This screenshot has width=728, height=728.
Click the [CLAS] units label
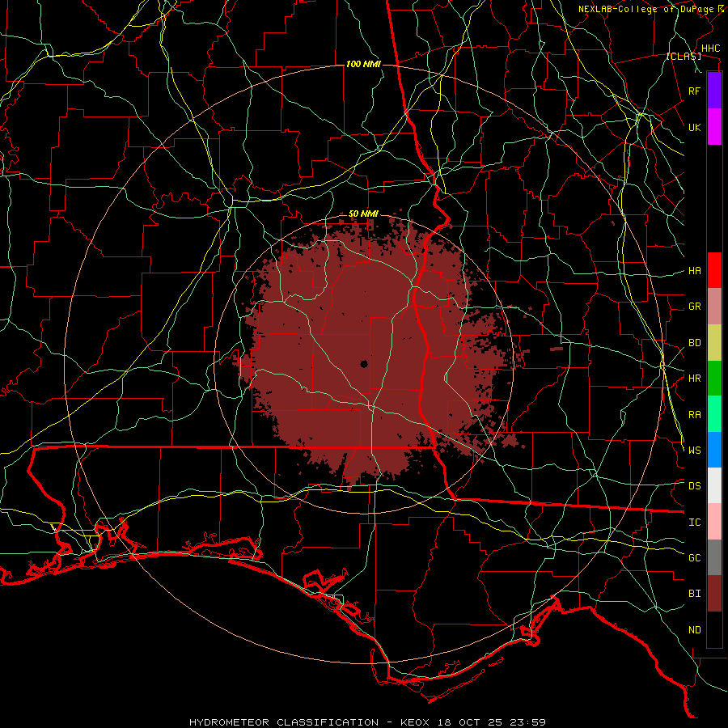point(684,57)
